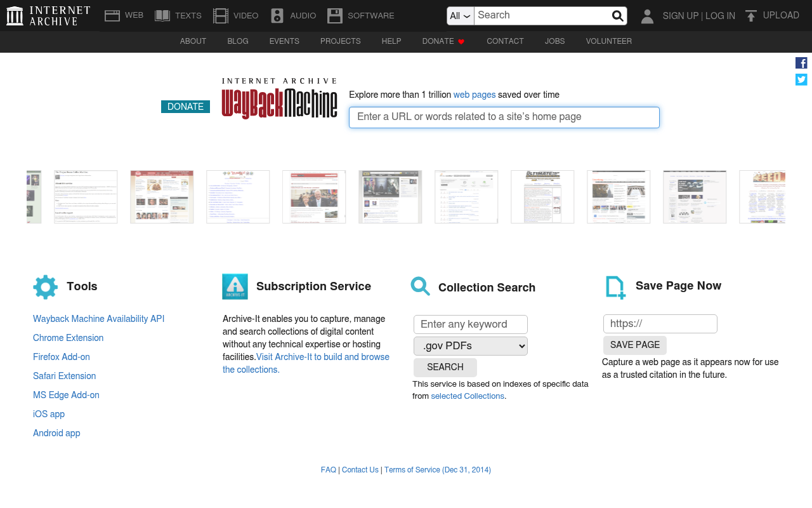The image size is (812, 508).
Task: Open the Video film icon
Action: pos(221,16)
